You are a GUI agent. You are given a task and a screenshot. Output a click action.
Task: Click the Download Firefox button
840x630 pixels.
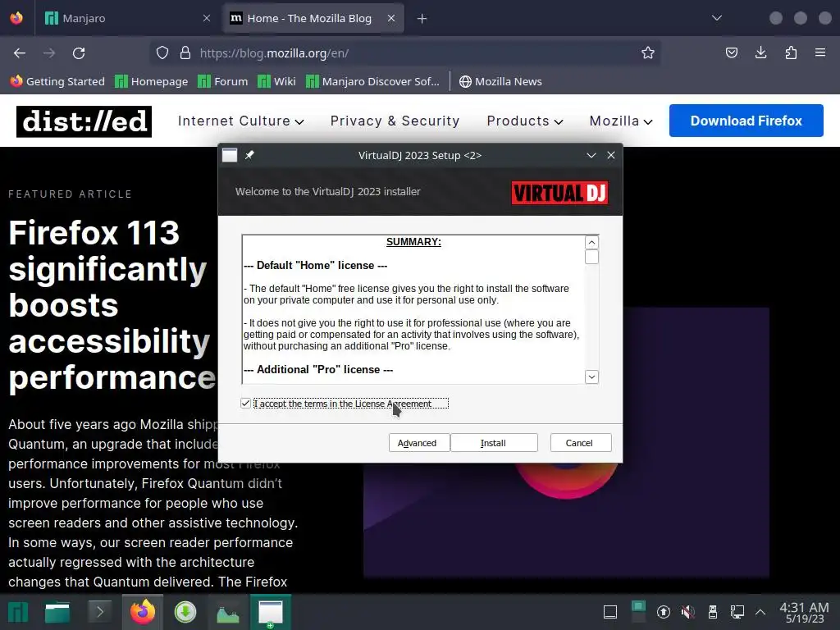pos(746,121)
